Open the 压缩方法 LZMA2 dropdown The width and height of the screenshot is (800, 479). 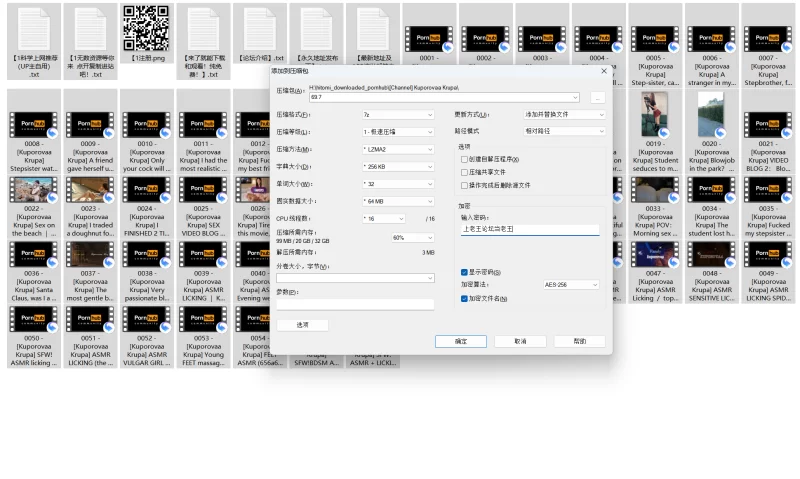pyautogui.click(x=398, y=149)
